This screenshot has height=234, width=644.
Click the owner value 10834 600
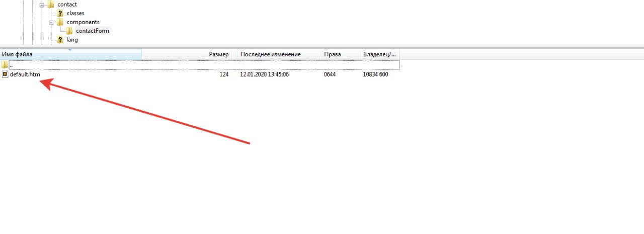tap(375, 74)
